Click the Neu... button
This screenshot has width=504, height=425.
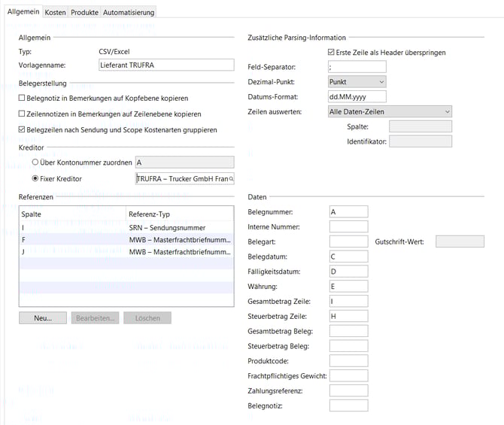coord(43,318)
